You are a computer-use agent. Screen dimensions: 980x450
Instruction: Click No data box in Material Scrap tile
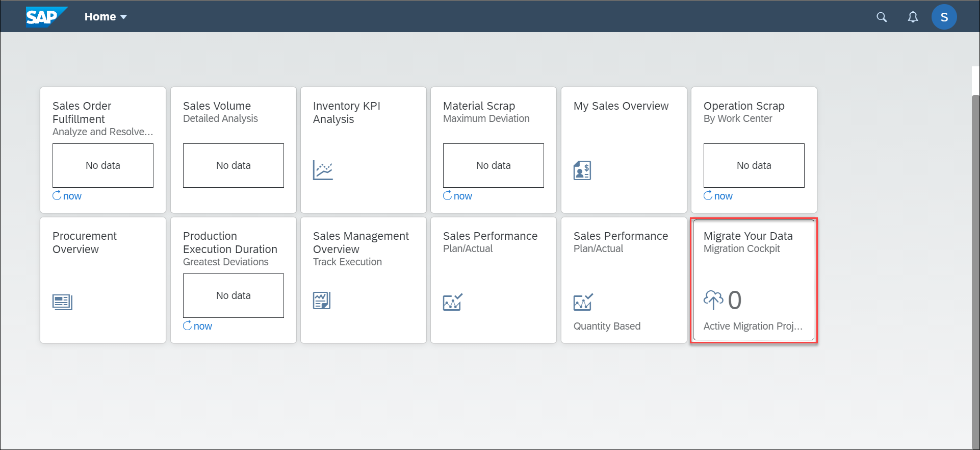click(x=494, y=165)
